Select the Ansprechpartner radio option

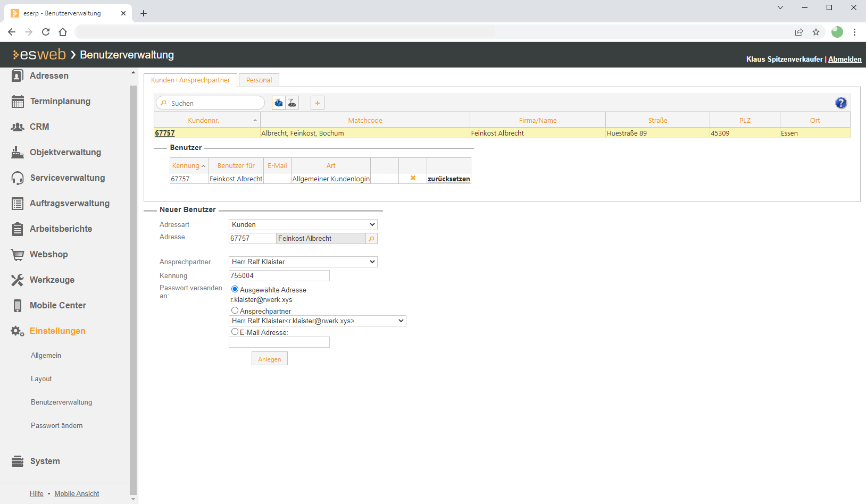click(235, 310)
